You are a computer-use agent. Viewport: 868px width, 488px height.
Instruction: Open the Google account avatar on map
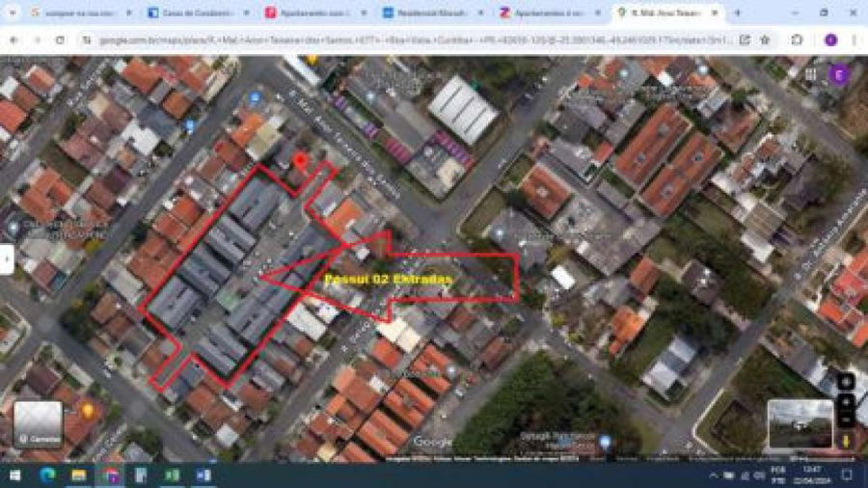[839, 74]
